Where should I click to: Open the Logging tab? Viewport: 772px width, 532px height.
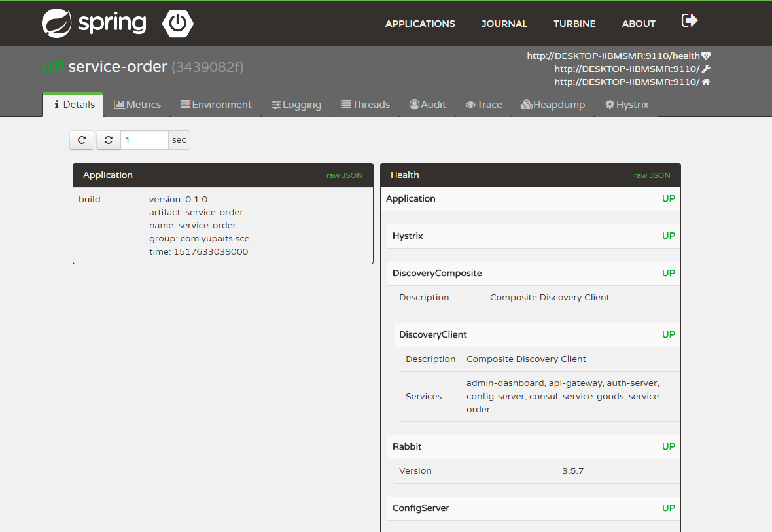tap(296, 105)
